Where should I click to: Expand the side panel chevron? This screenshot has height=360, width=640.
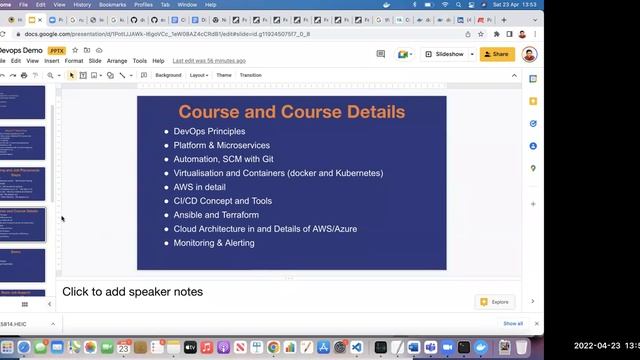(x=533, y=301)
